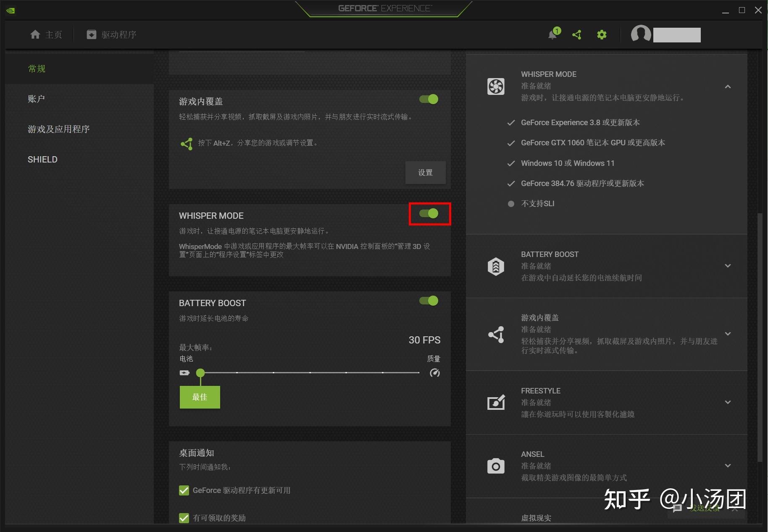
Task: Click the 设置 button under 游戏内覆盖
Action: (x=425, y=172)
